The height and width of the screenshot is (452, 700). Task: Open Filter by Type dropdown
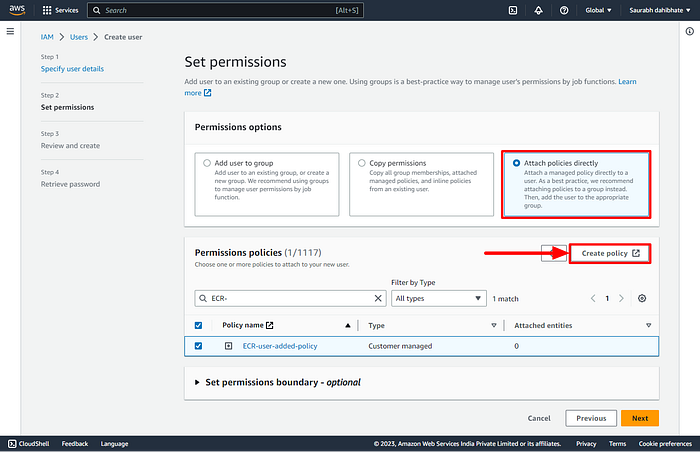point(438,298)
